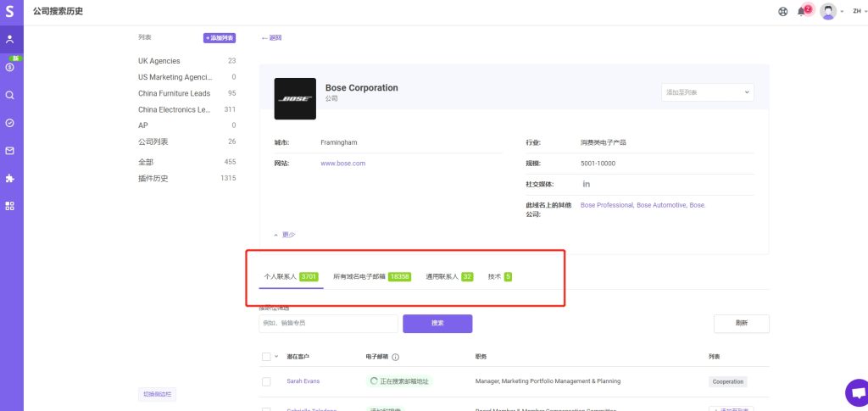Toggle the select-all checkbox in table header
The image size is (868, 411).
pos(266,357)
